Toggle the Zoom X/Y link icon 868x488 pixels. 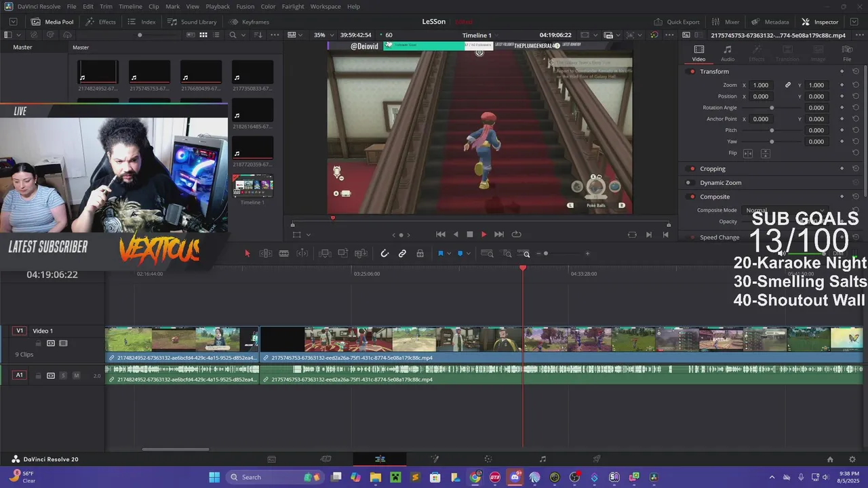click(788, 85)
